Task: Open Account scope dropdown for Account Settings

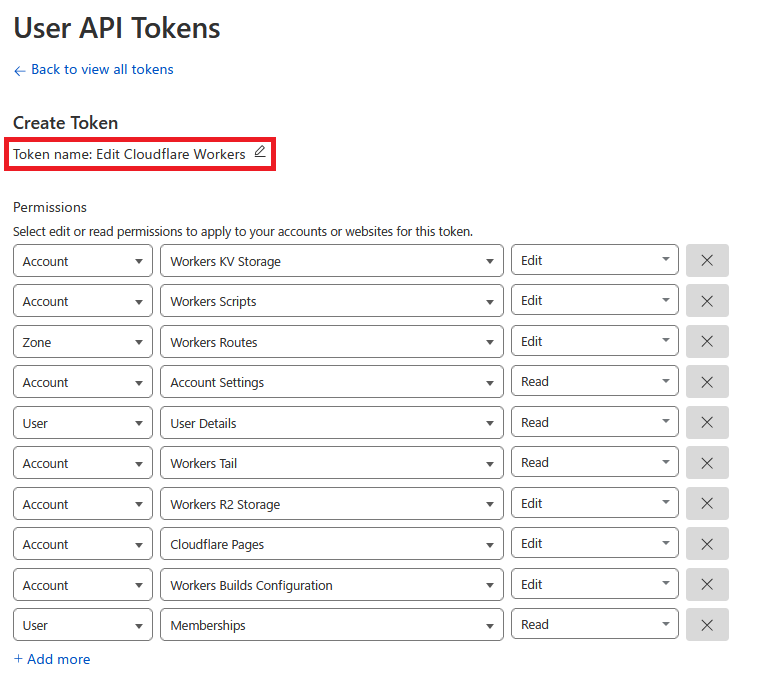Action: coord(83,382)
